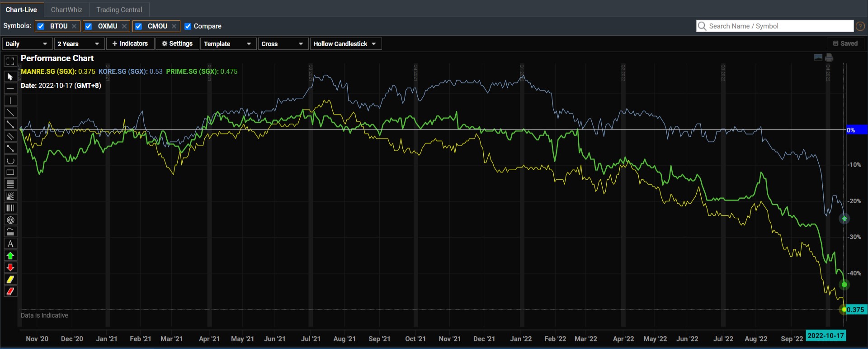Expand the 2 Years range dropdown
The image size is (868, 349).
[79, 44]
